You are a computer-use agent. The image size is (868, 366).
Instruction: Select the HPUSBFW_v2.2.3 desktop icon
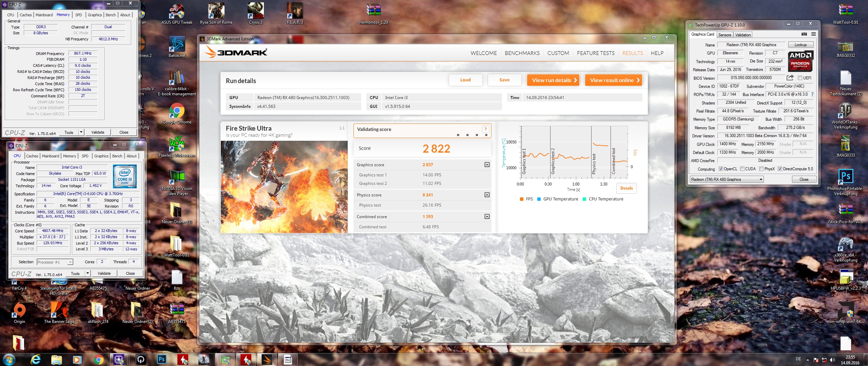[845, 280]
